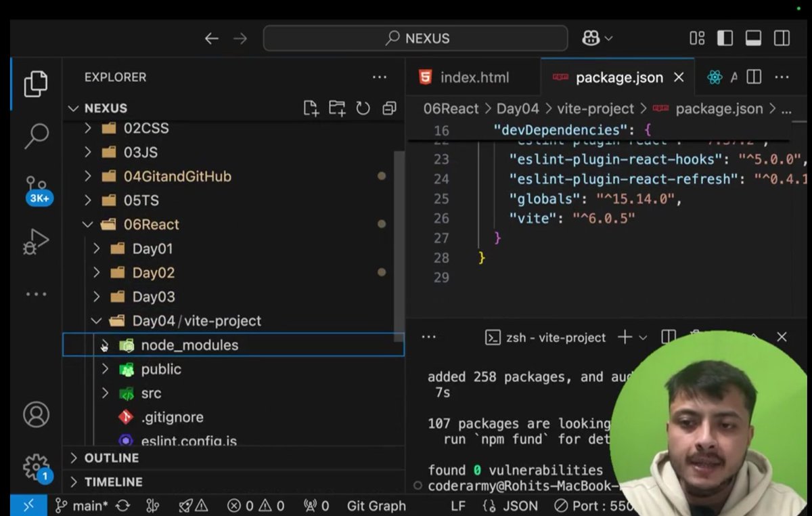Open the Accounts menu icon
Screen dimensions: 812x516
coord(36,414)
